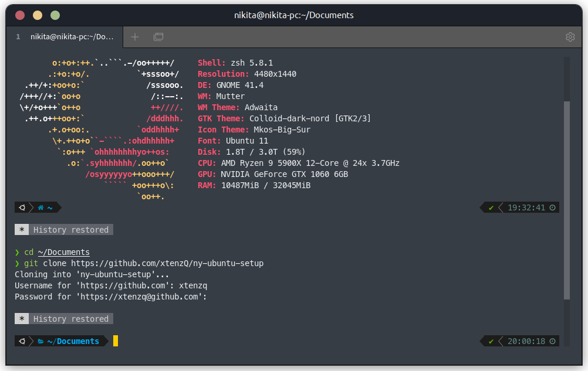588x371 pixels.
Task: Select the nikita@nikita-pc:~/Do... tab
Action: point(65,37)
